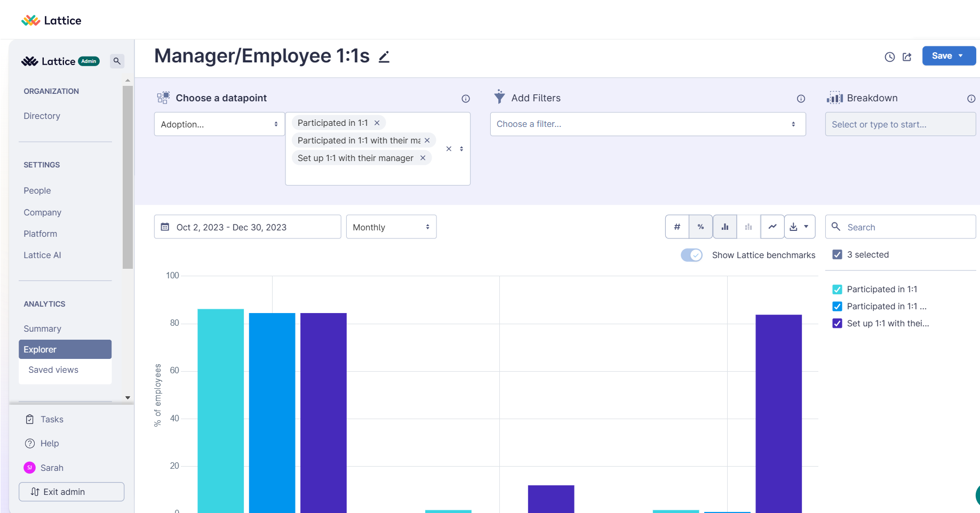Select the stacked bar chart view icon

pos(748,227)
